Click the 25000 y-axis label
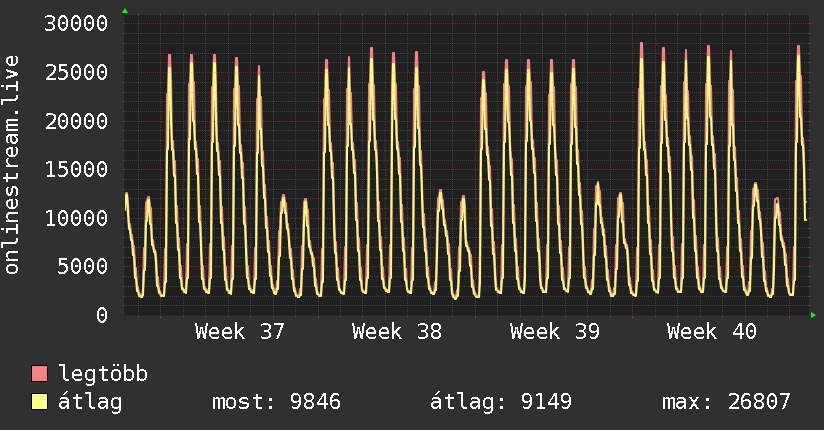This screenshot has width=824, height=430. (x=76, y=73)
